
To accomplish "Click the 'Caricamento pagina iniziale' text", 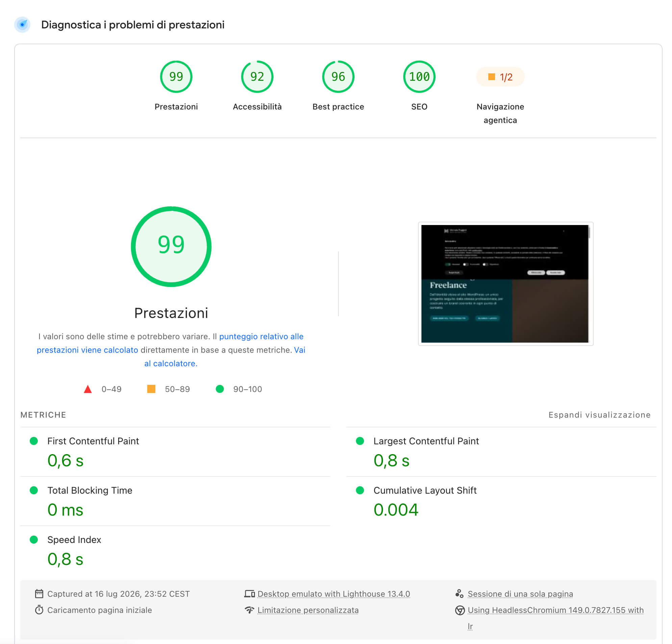I will [x=99, y=610].
